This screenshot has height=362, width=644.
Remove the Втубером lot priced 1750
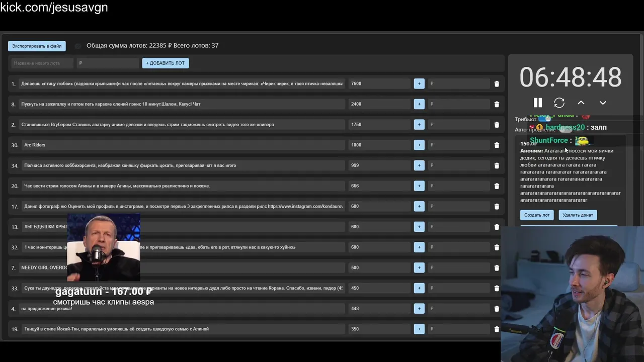point(497,125)
